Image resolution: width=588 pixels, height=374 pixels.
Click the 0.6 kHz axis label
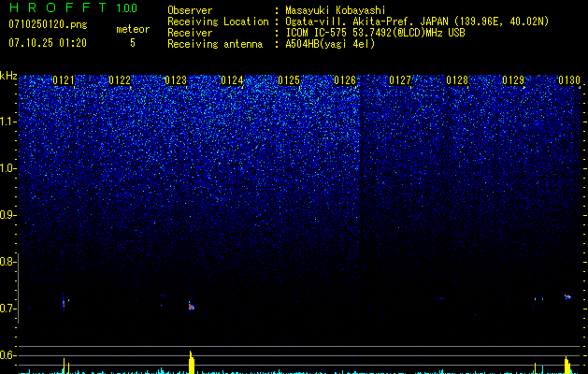pyautogui.click(x=7, y=355)
